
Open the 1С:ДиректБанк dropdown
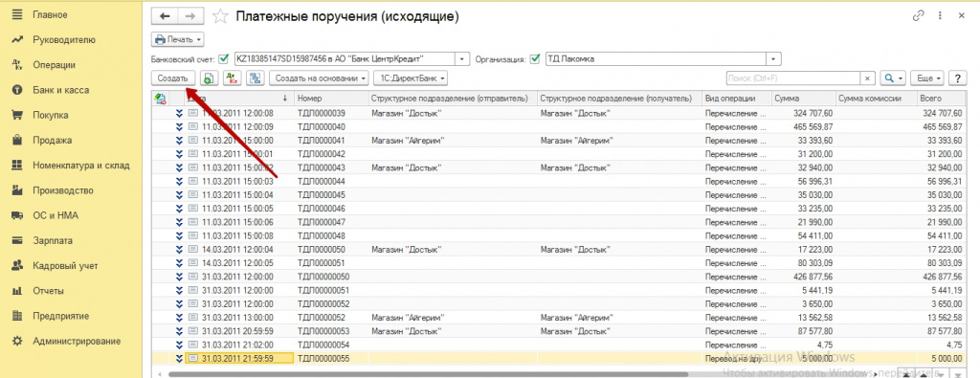(x=410, y=78)
